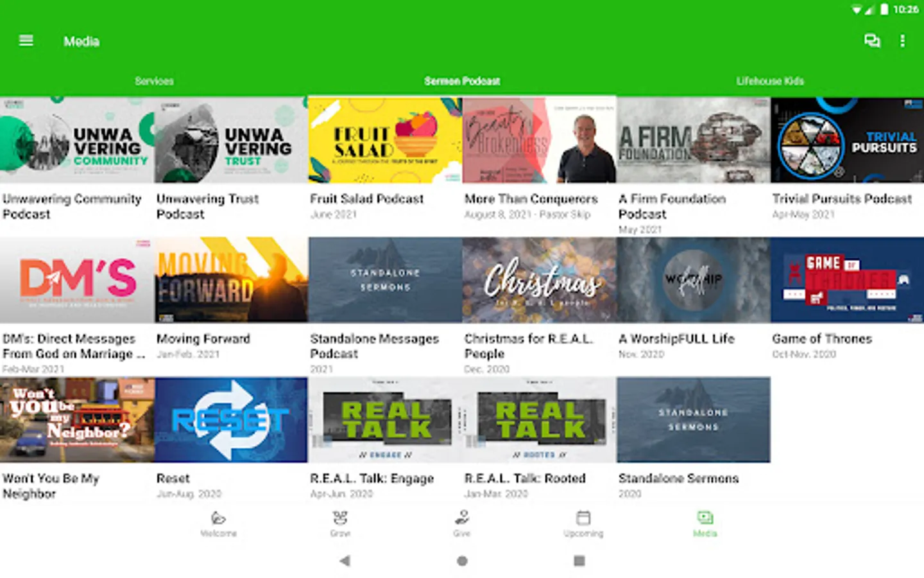924x578 pixels.
Task: Select the Sermon Podcast tab
Action: click(x=462, y=81)
